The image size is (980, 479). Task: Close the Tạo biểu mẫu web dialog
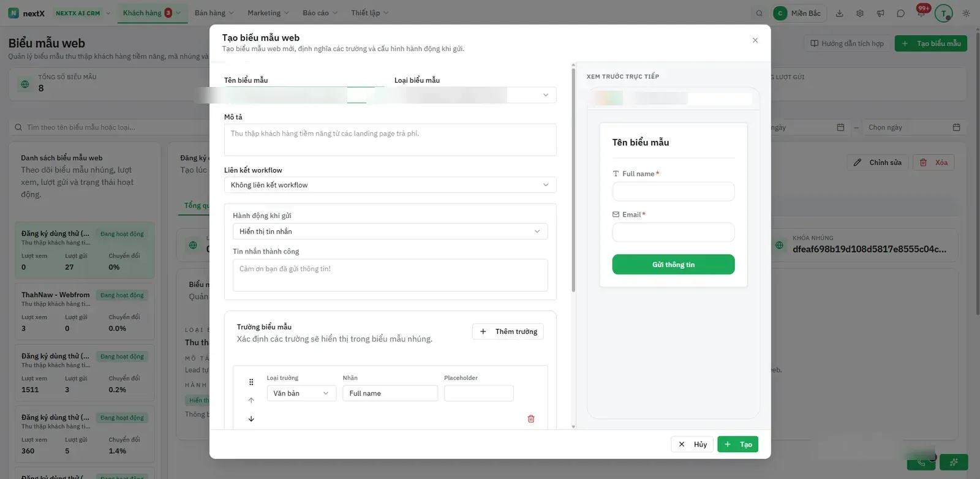[x=755, y=40]
